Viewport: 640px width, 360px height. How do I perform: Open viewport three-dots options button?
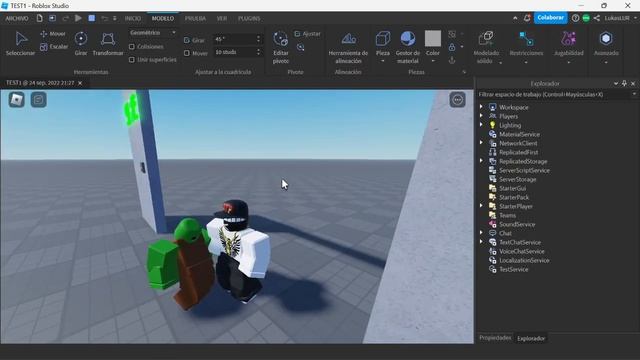(x=458, y=100)
